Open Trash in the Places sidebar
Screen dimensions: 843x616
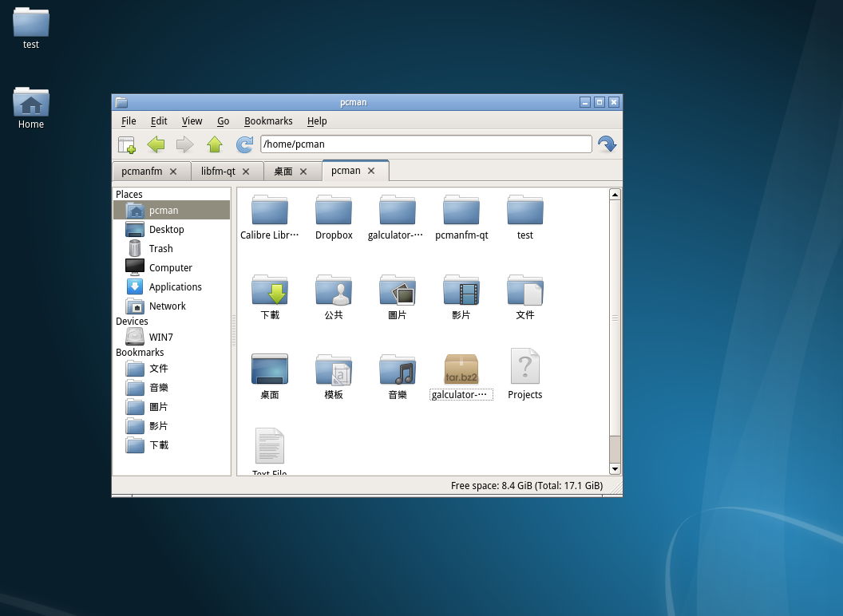coord(160,249)
